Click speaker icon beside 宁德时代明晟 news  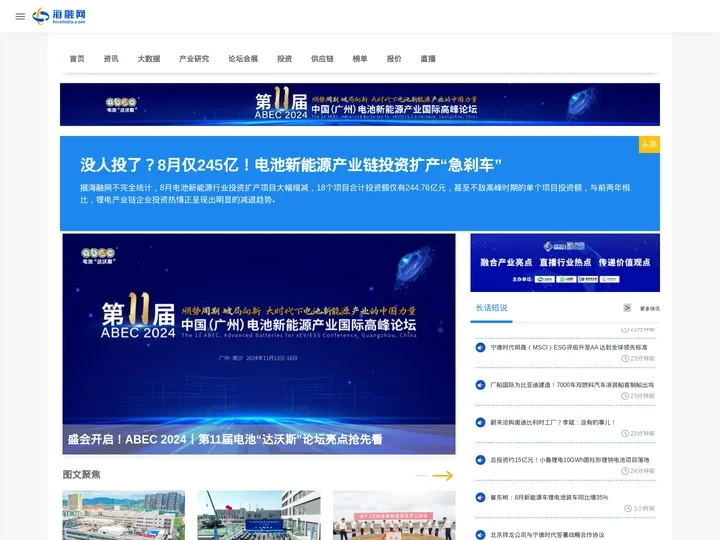coord(480,348)
